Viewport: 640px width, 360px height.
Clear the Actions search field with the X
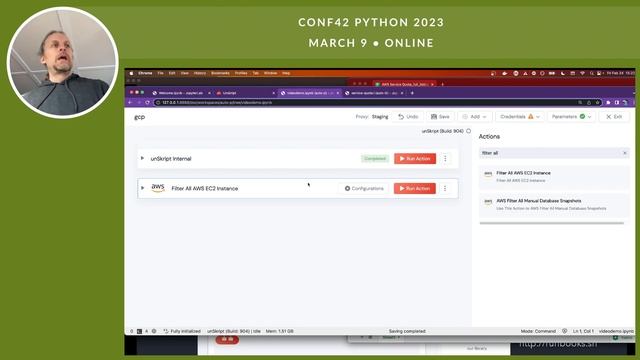pos(624,153)
